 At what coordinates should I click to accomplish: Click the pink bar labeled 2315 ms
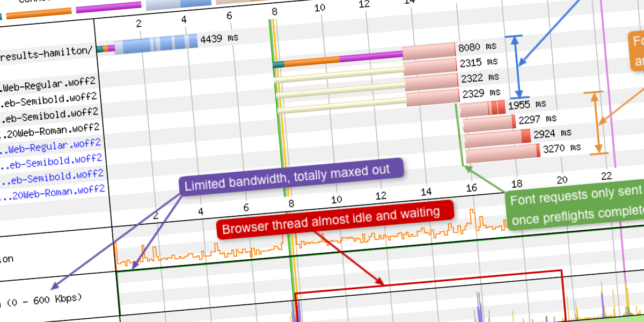click(429, 69)
